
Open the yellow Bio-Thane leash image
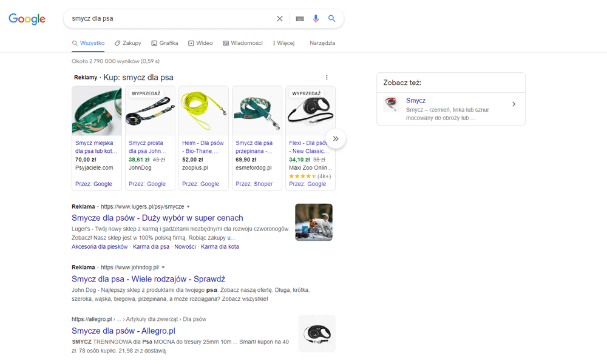tap(203, 111)
